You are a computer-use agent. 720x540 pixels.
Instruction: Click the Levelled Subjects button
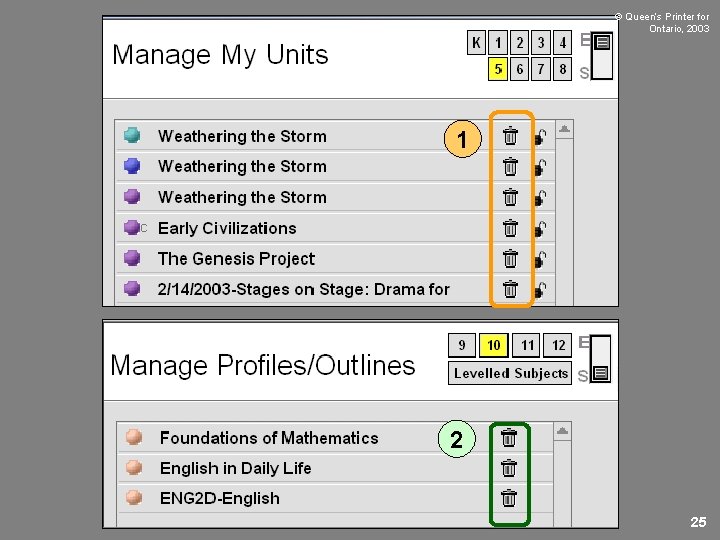pyautogui.click(x=510, y=373)
